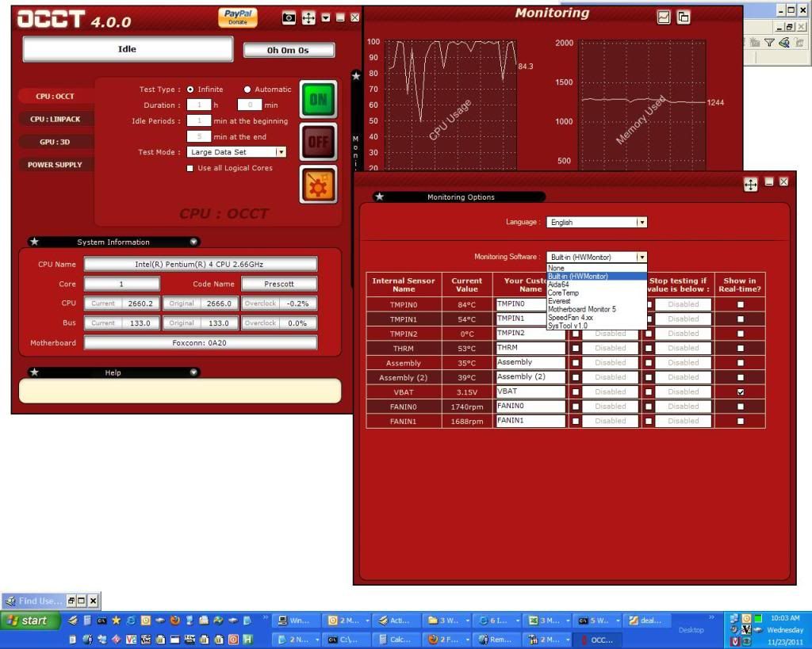Switch to the GPU : 3D tab
Viewport: 812px width, 649px height.
point(55,142)
